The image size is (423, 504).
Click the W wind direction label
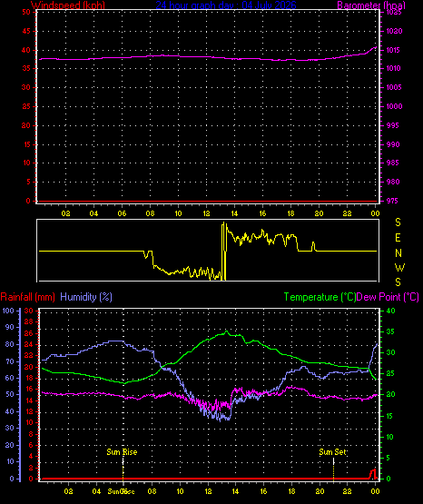click(x=400, y=267)
